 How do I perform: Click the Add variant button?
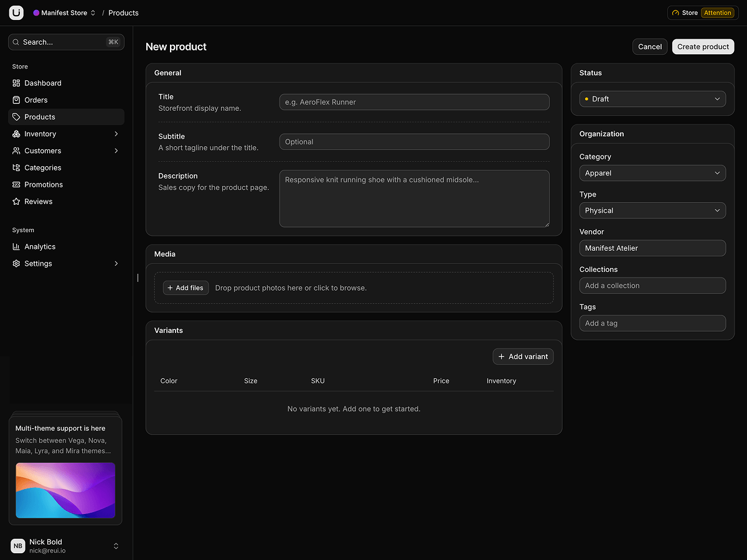pos(523,357)
